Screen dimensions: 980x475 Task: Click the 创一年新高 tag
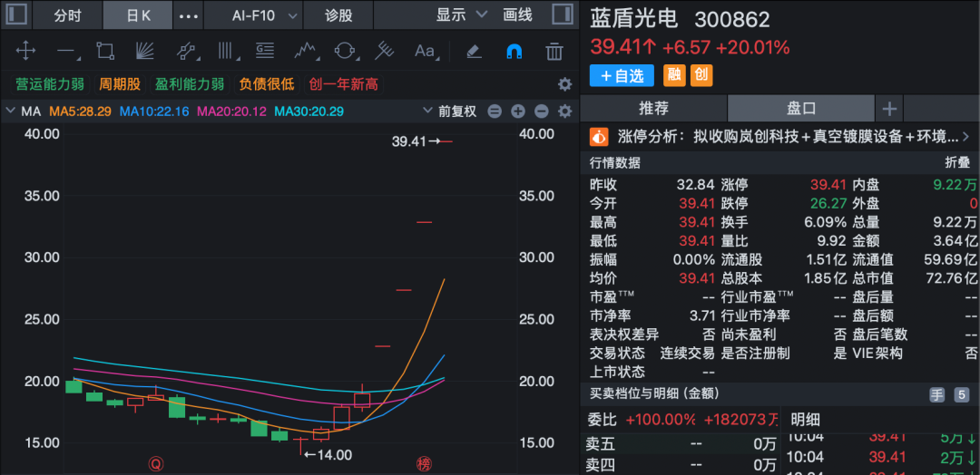[344, 84]
